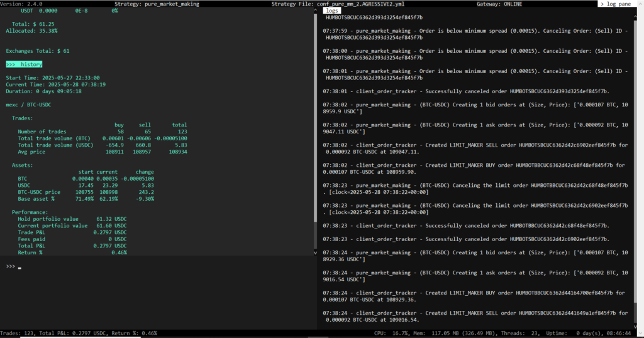Screen dimensions: 644x338
Task: Click the left pane scroll down arrow
Action: pyautogui.click(x=316, y=252)
